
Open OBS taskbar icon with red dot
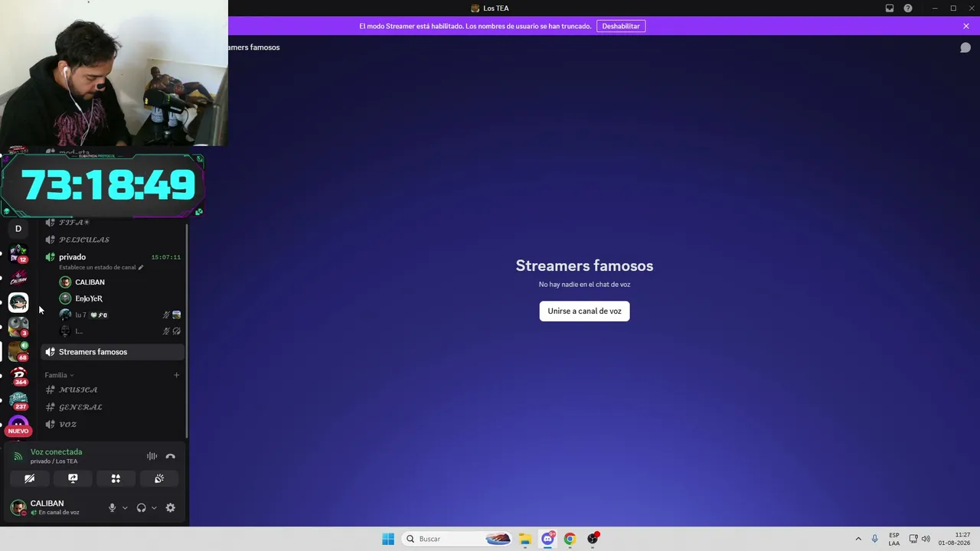point(592,539)
